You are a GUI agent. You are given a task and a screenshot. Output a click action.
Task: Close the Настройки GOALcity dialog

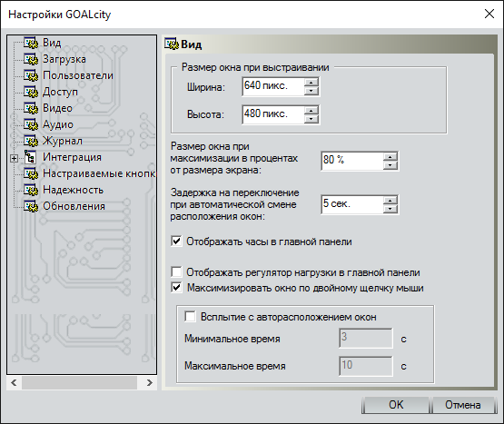click(489, 14)
